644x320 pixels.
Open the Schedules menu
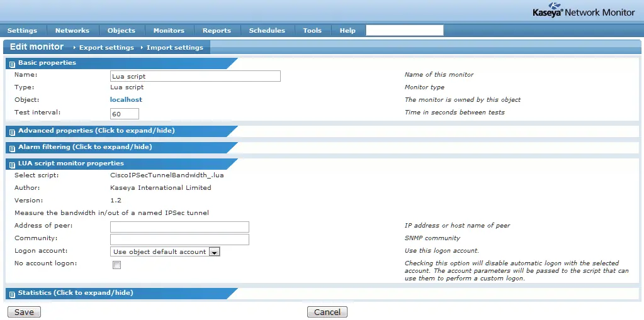pyautogui.click(x=267, y=30)
